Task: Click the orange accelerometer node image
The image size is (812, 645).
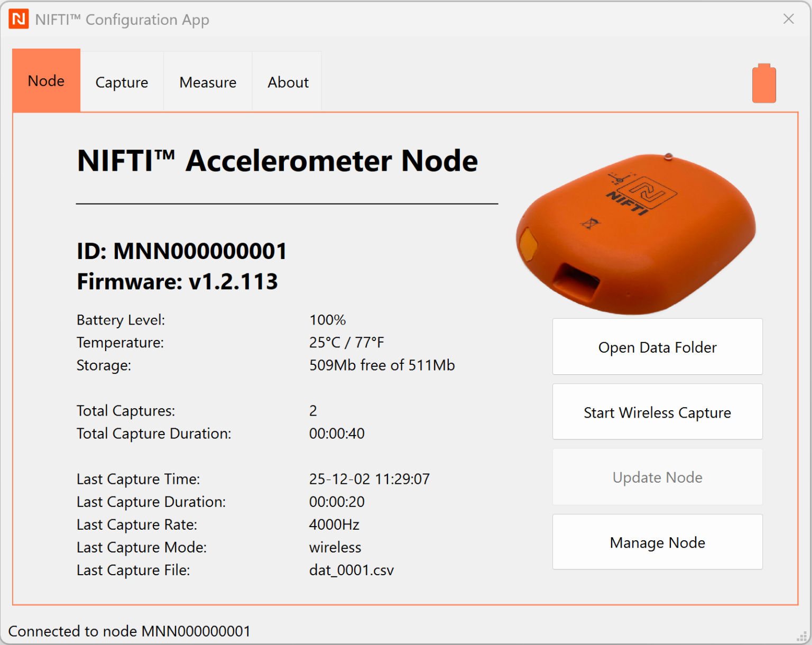Action: tap(636, 233)
